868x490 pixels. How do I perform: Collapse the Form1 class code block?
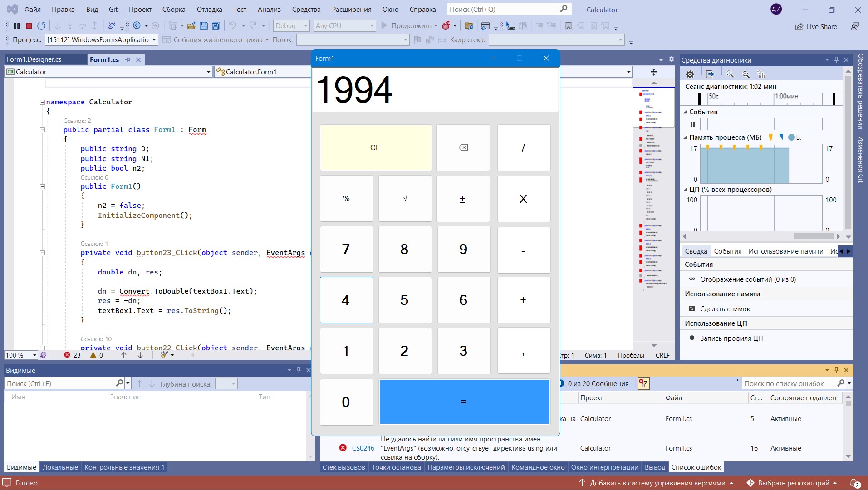[x=42, y=130]
